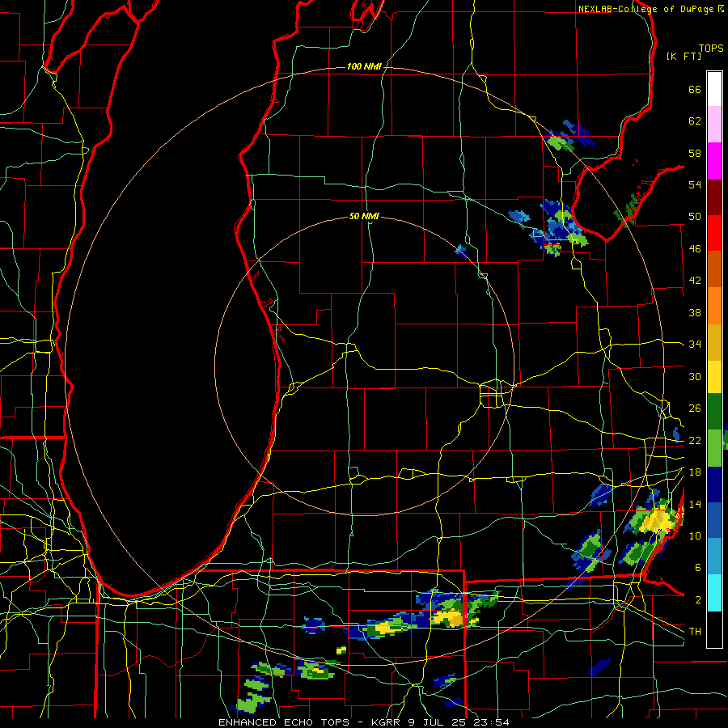This screenshot has width=728, height=728.
Task: Select the medium blue 18 kft swatch
Action: click(x=714, y=520)
